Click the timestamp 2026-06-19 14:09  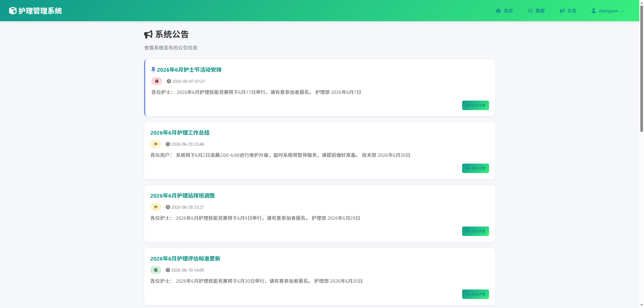pyautogui.click(x=187, y=270)
